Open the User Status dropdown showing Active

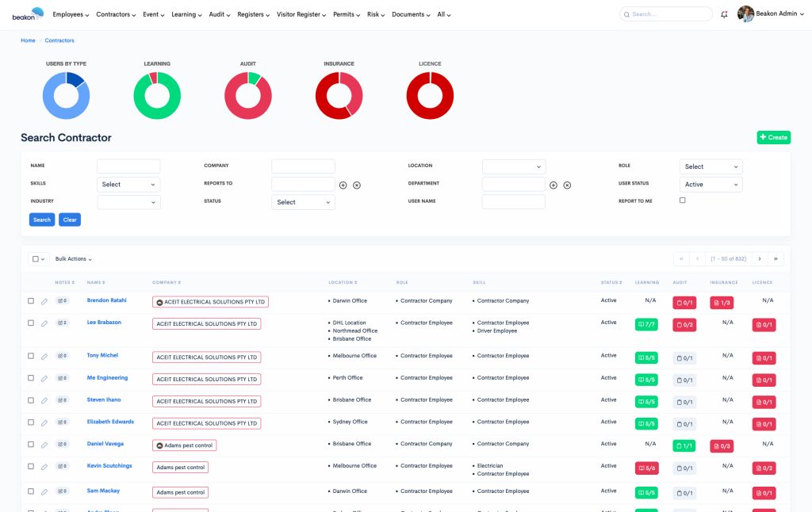710,184
